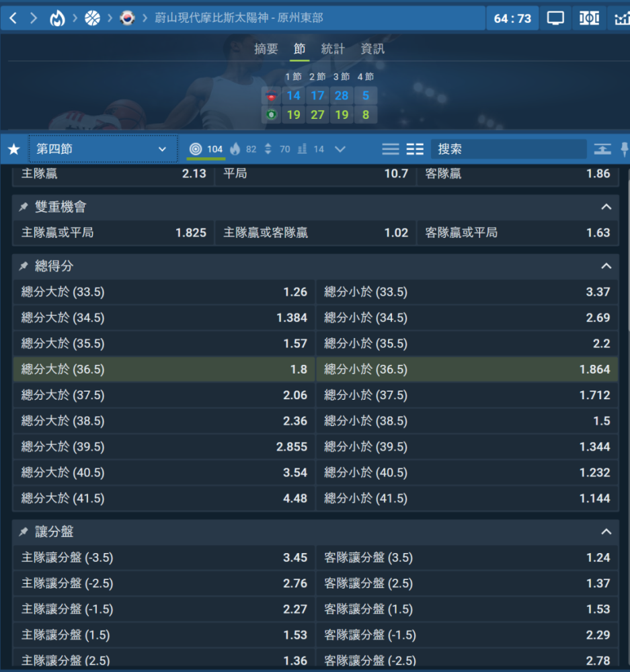Screen dimensions: 630x672
Task: Pin the 讓分盤 market
Action: [x=24, y=532]
